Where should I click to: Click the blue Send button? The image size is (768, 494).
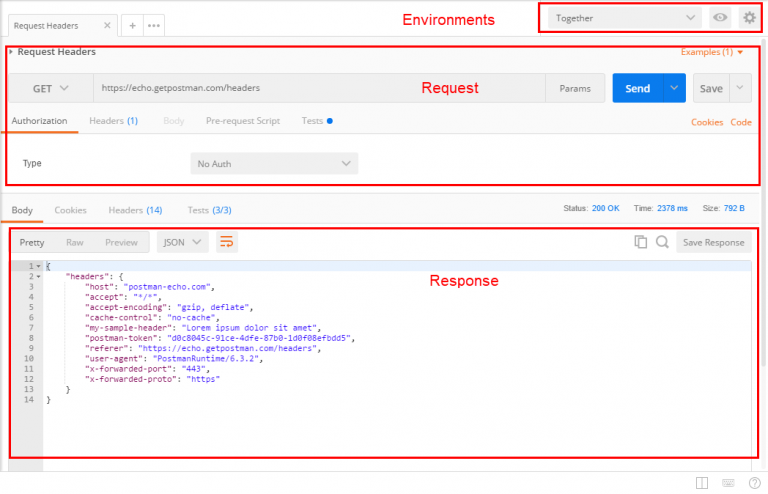point(638,88)
